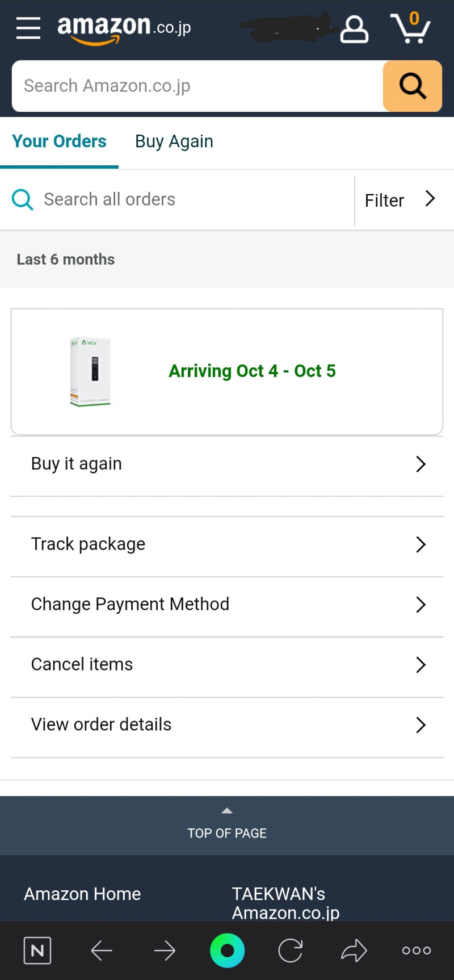Select the Your Orders tab
The image size is (454, 980).
[59, 141]
